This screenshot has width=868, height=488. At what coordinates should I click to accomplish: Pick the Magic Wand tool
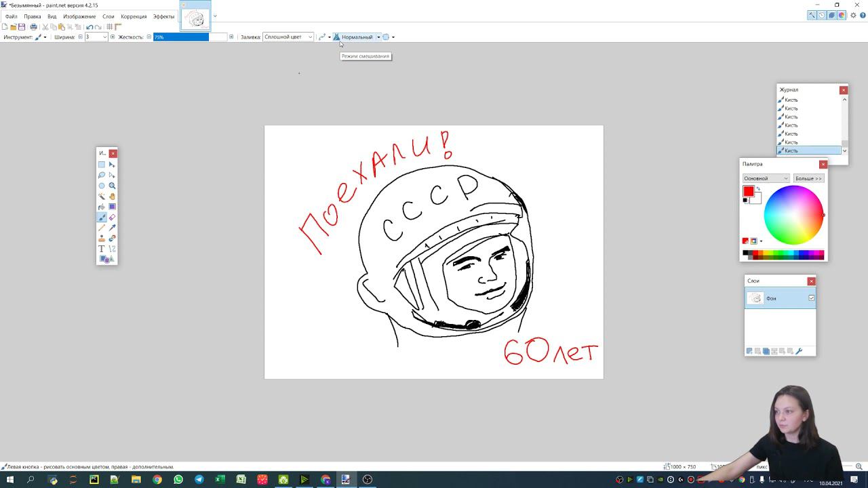tap(102, 197)
